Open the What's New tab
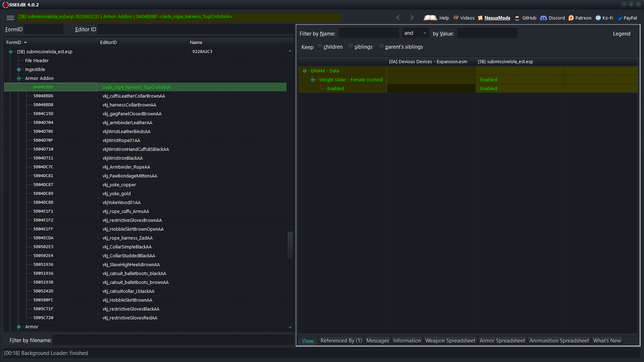This screenshot has width=644, height=362. pos(607,341)
